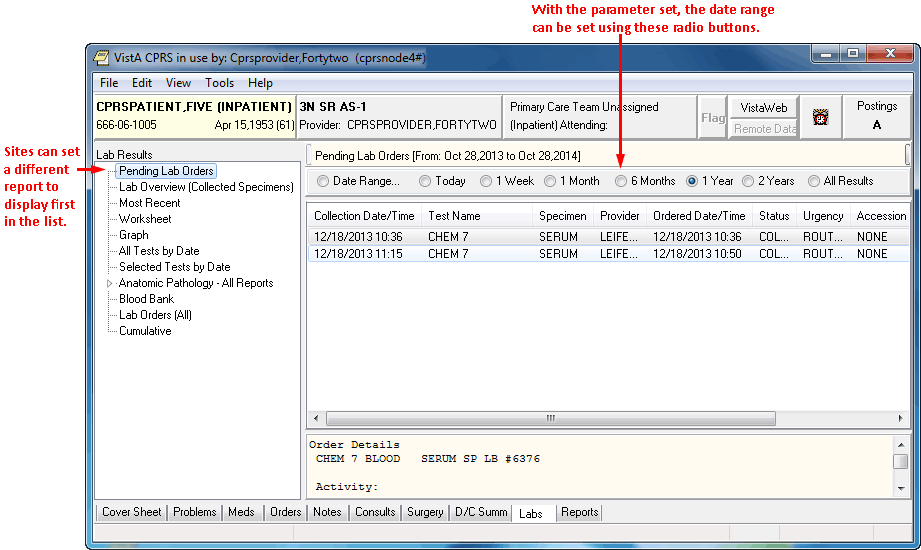
Task: Click the results table scroll left arrow
Action: 316,418
